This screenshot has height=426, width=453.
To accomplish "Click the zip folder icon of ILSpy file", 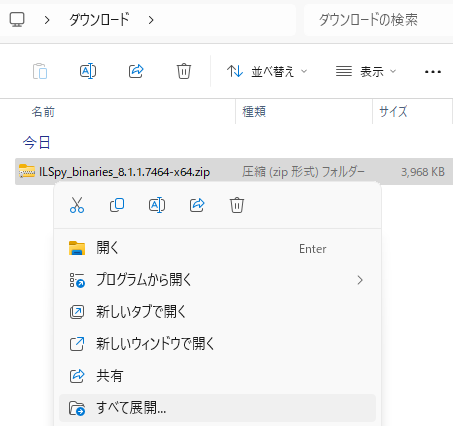I will coord(27,171).
